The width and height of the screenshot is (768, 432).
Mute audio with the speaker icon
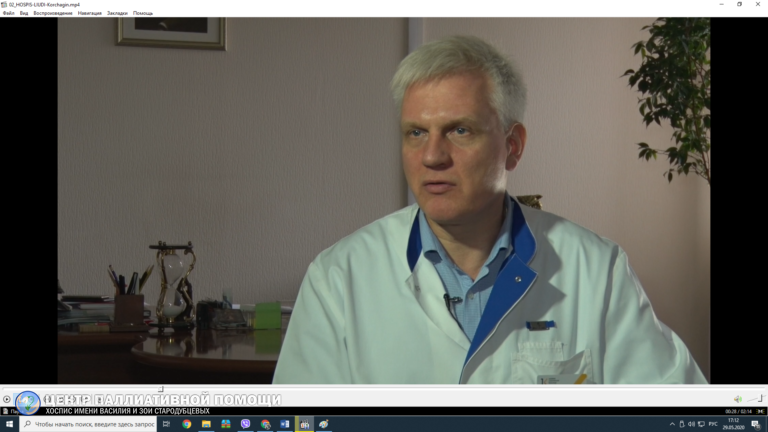[x=738, y=399]
